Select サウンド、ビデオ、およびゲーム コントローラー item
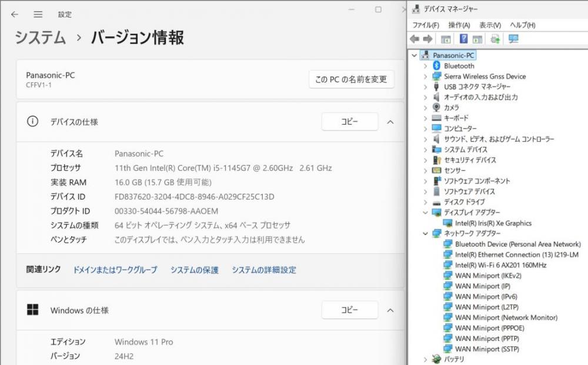The image size is (588, 365). pos(499,139)
